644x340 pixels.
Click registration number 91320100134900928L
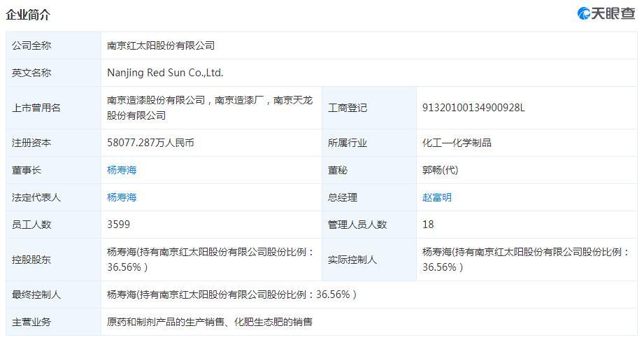(473, 108)
